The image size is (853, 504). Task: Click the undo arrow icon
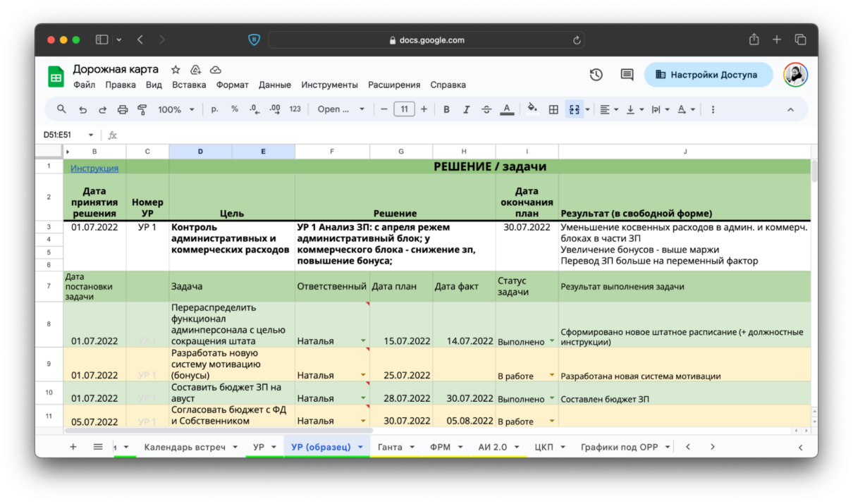pyautogui.click(x=83, y=109)
